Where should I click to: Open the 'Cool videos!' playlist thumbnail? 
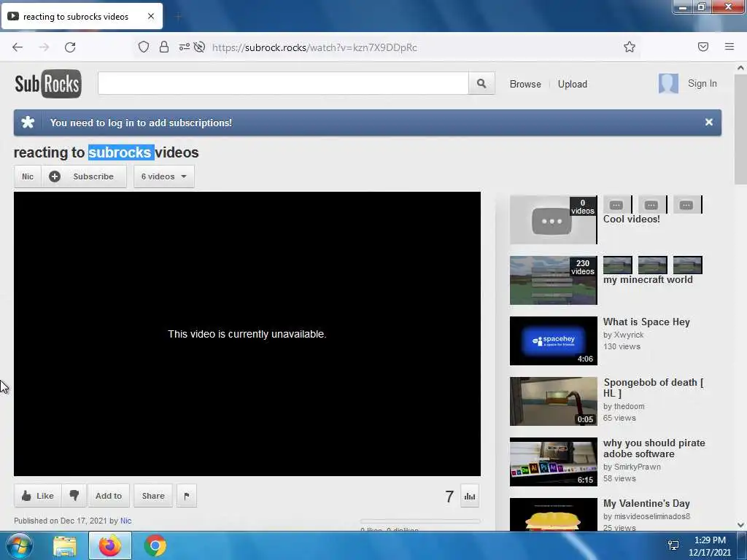tap(553, 220)
